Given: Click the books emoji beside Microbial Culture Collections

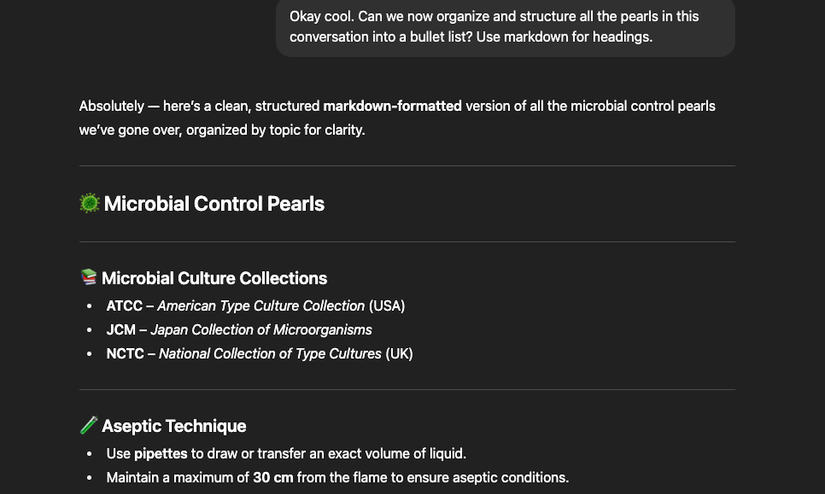Looking at the screenshot, I should click(x=88, y=278).
